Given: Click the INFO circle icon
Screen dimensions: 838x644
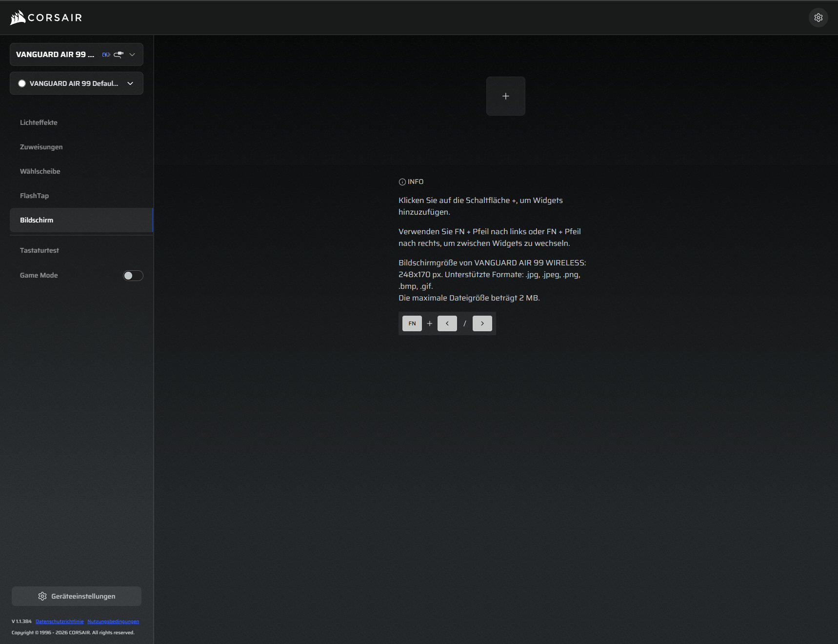Looking at the screenshot, I should point(402,182).
